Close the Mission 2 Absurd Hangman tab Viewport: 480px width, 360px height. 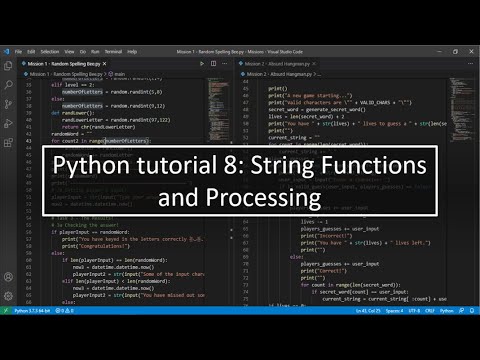[314, 64]
